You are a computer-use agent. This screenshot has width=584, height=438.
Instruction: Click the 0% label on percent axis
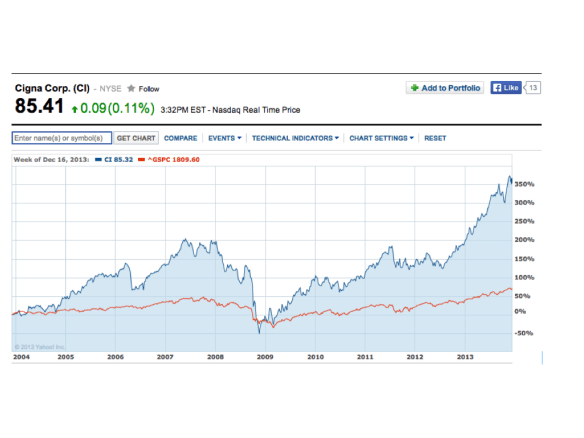[x=520, y=311]
